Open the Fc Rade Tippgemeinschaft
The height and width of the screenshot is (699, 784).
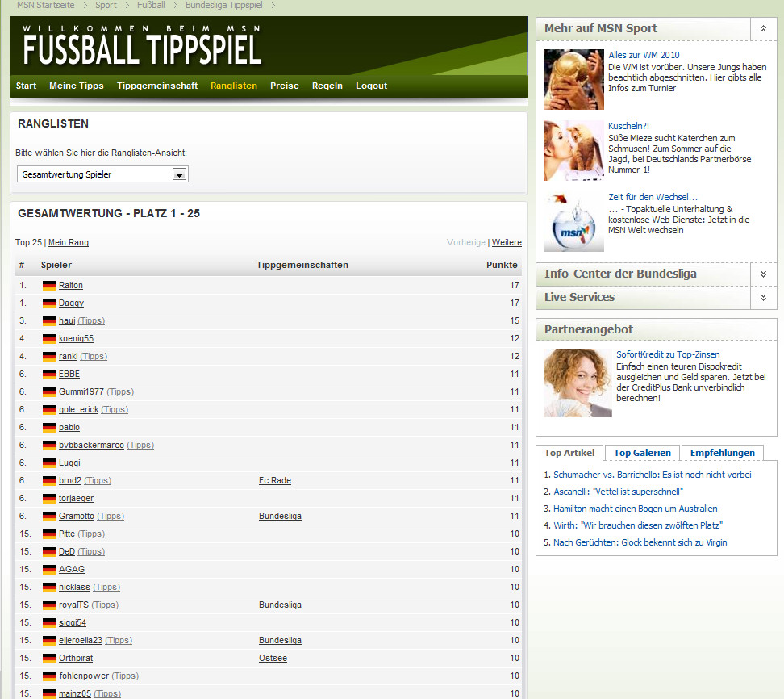[275, 480]
